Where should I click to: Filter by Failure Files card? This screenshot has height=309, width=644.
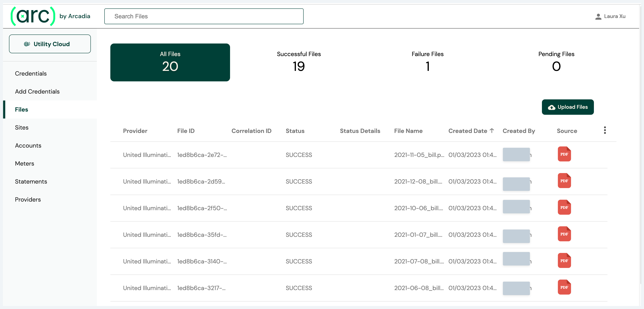click(x=427, y=62)
